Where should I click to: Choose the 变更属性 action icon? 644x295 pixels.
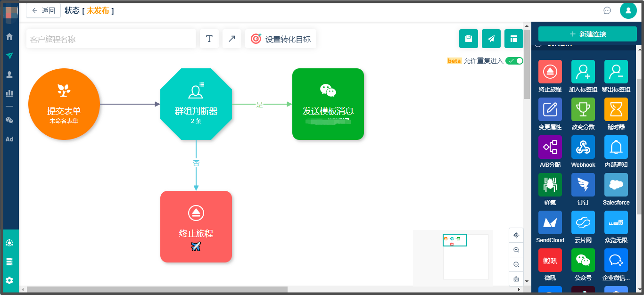pyautogui.click(x=550, y=109)
